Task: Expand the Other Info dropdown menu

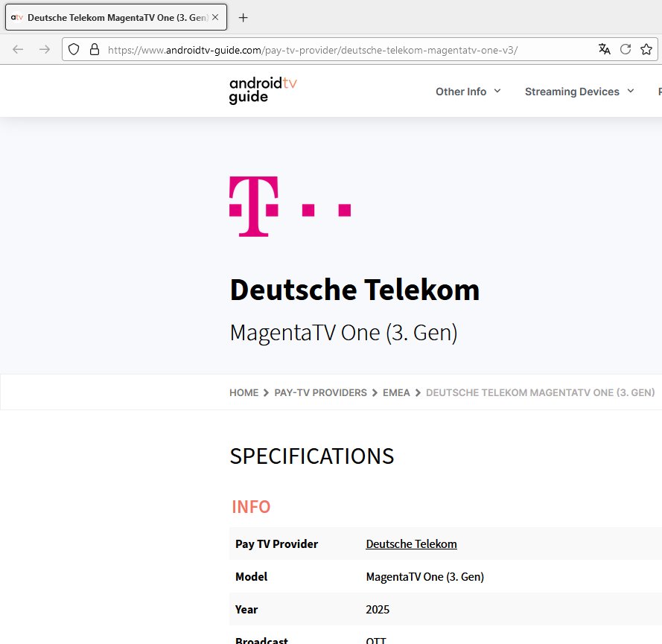Action: [x=468, y=92]
